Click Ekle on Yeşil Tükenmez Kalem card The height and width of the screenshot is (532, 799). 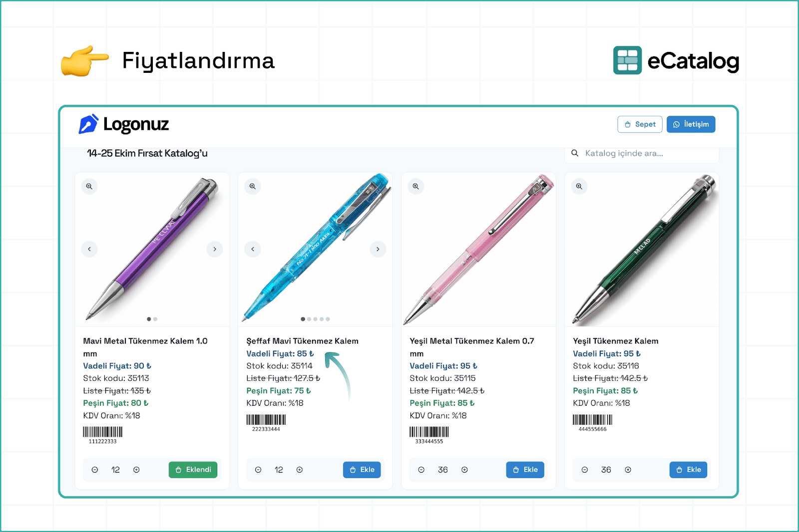point(689,470)
